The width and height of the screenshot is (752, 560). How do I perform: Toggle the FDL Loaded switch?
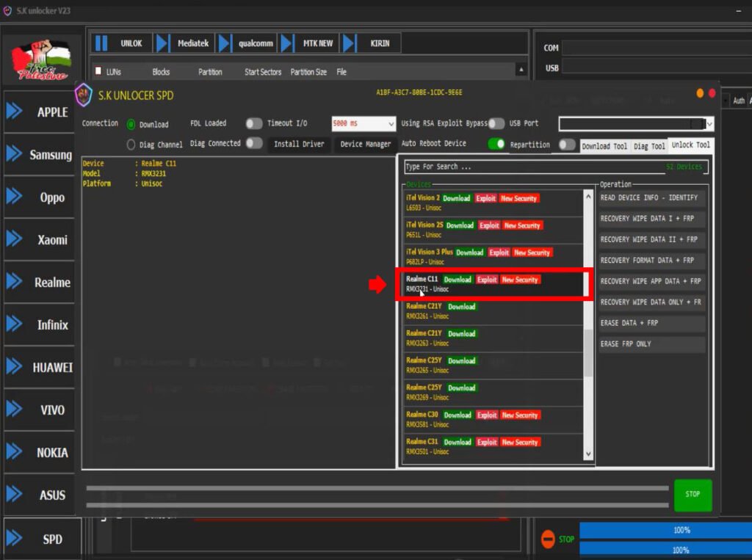click(x=253, y=124)
